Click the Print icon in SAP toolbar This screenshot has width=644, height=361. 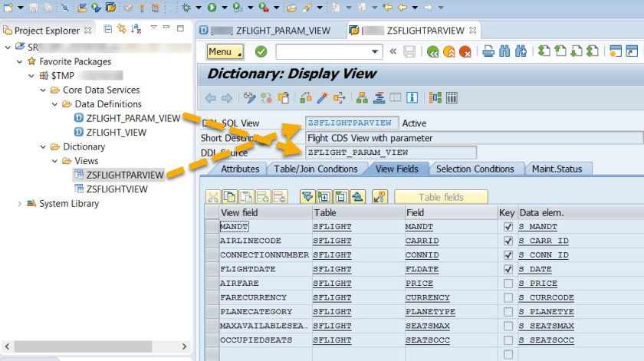[488, 52]
